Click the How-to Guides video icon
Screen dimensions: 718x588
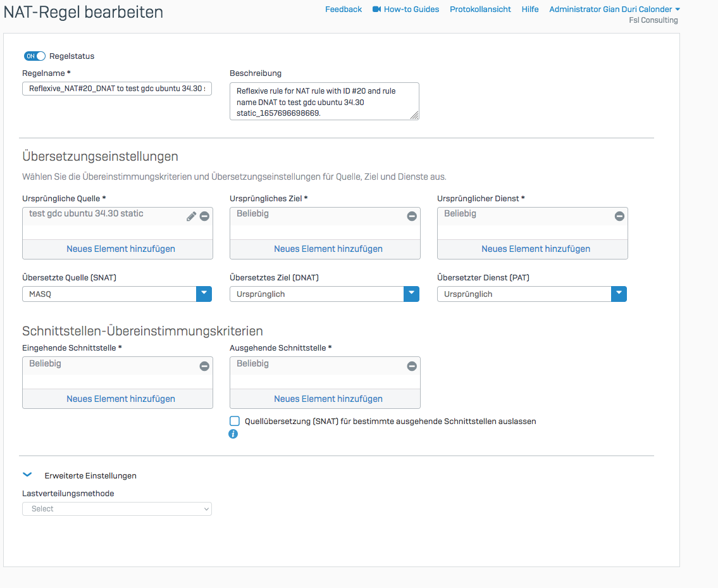pos(377,9)
